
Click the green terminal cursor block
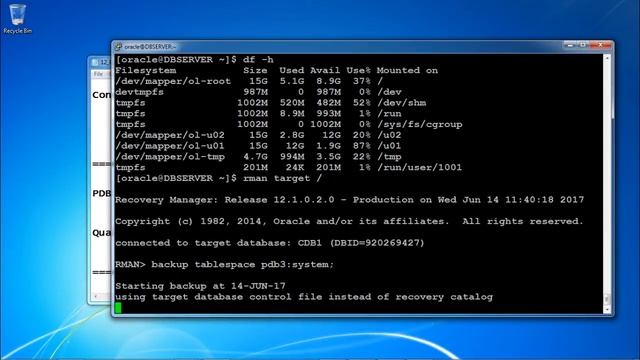point(118,308)
